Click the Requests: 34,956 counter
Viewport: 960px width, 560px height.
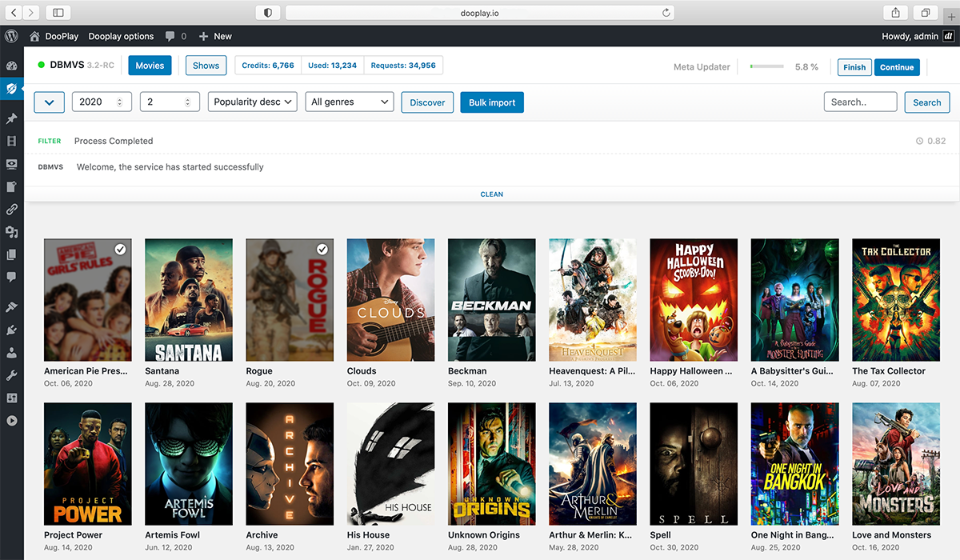[403, 66]
